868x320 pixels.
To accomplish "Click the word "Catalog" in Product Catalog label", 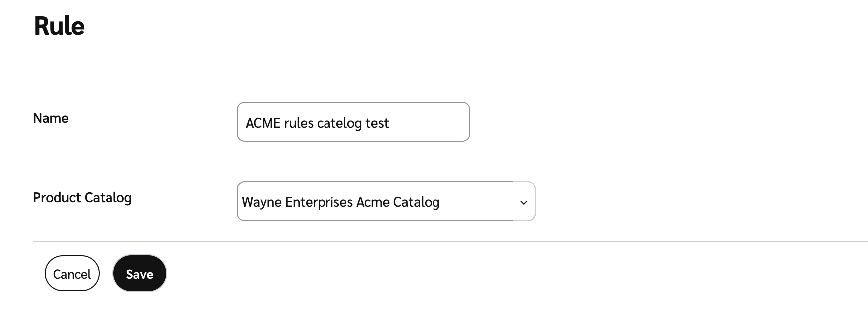I will click(x=108, y=198).
